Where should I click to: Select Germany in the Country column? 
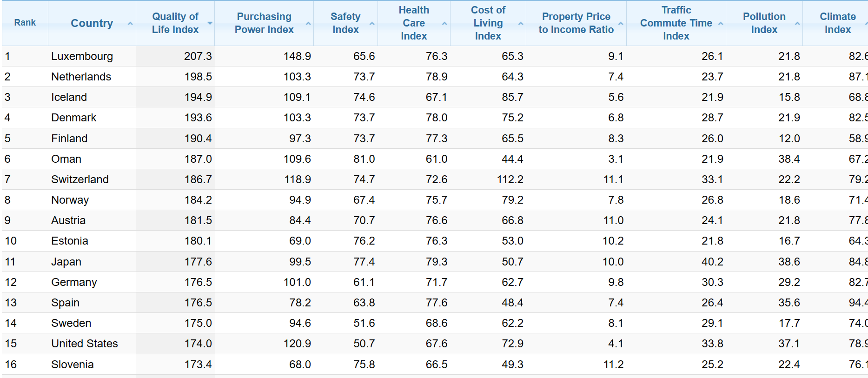click(74, 282)
